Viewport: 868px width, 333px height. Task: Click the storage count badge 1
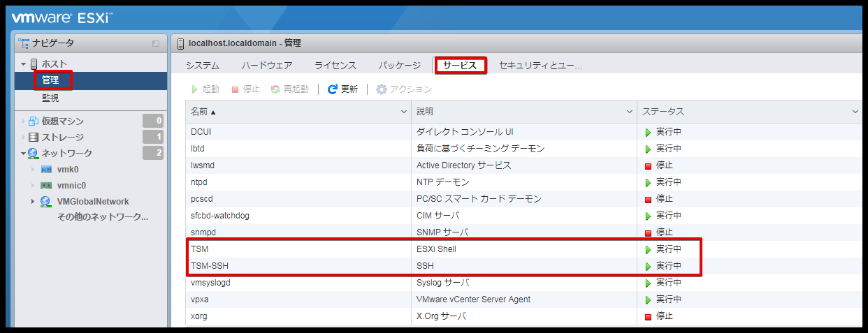[153, 137]
